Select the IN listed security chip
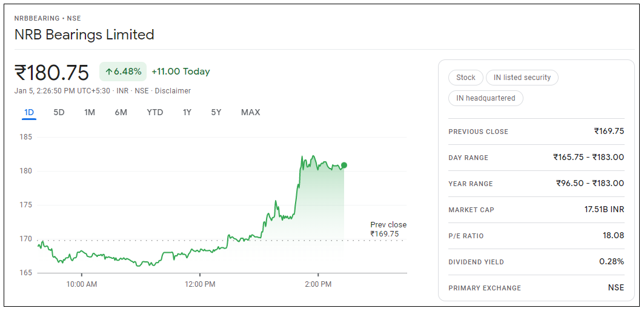 pos(522,78)
